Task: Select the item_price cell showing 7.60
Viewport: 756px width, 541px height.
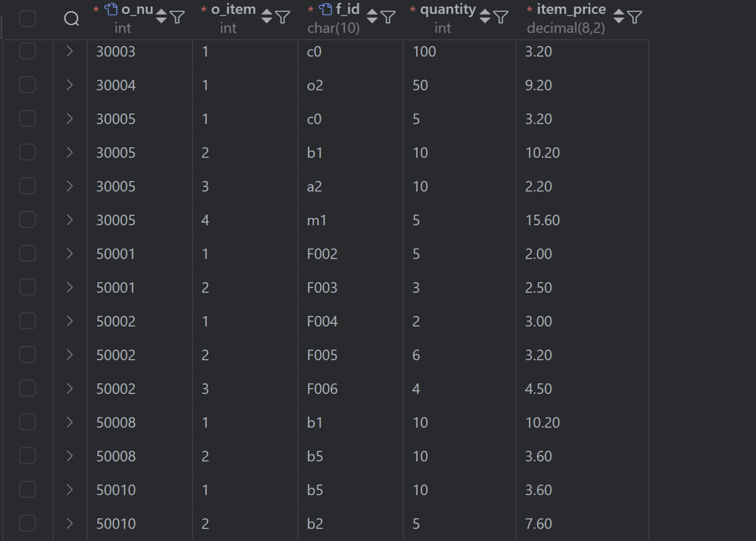Action: [582, 524]
